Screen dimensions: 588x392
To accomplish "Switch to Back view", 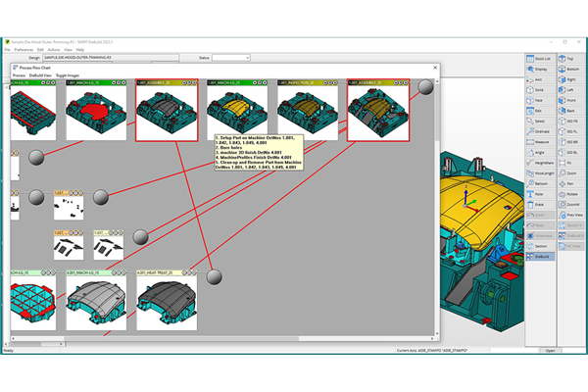I will click(x=571, y=111).
